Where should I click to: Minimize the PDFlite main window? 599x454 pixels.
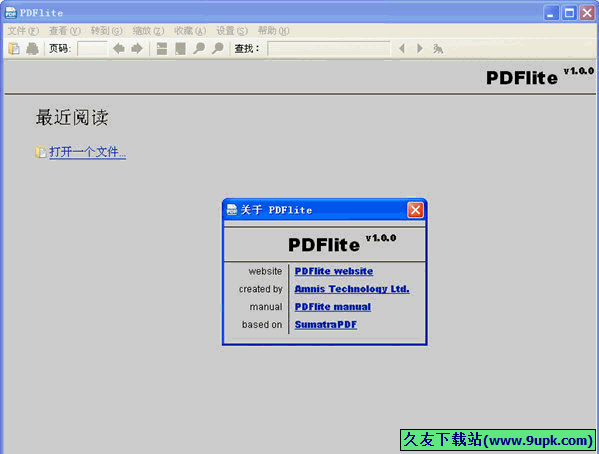click(x=551, y=13)
